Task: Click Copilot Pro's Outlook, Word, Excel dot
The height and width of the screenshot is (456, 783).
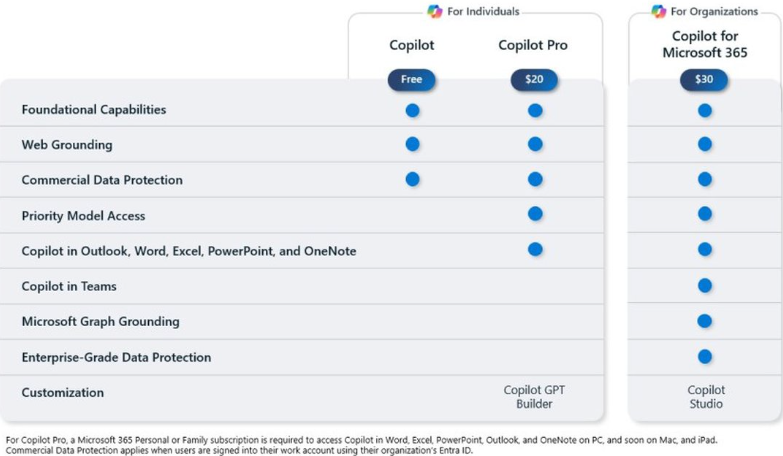Action: pyautogui.click(x=535, y=249)
